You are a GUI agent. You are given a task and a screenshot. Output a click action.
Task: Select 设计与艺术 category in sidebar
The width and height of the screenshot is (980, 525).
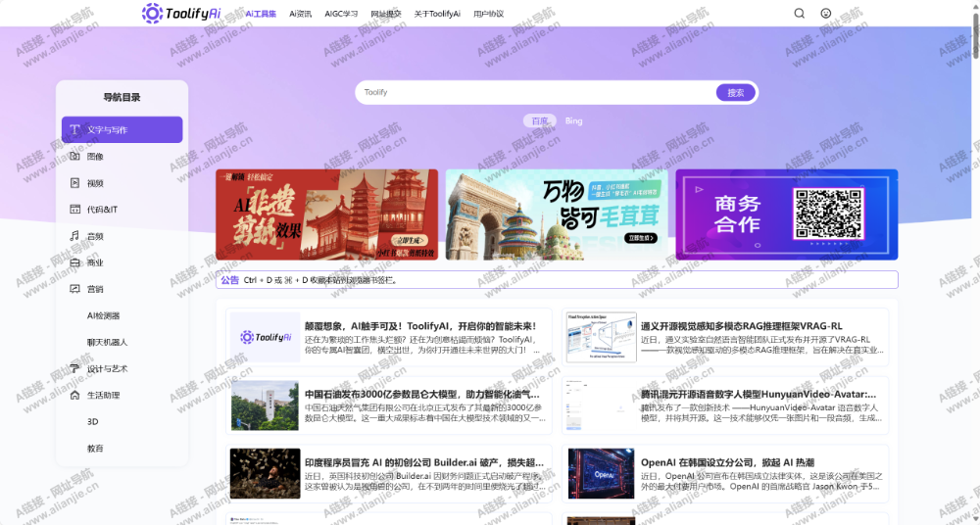pyautogui.click(x=122, y=368)
